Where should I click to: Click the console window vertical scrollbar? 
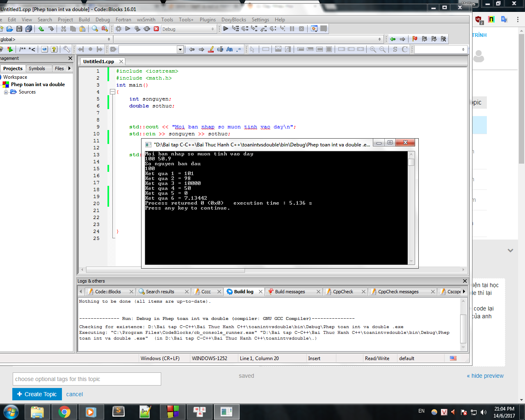(411, 208)
